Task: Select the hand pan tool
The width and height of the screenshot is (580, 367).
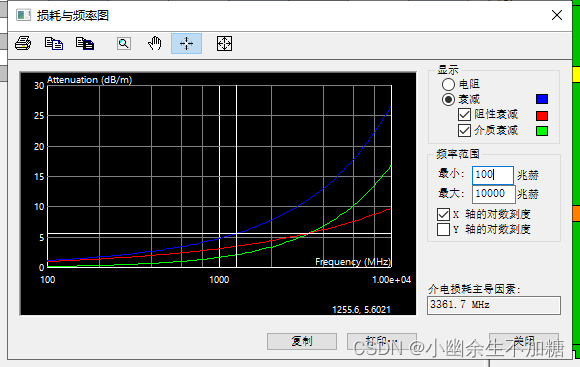Action: [x=155, y=43]
